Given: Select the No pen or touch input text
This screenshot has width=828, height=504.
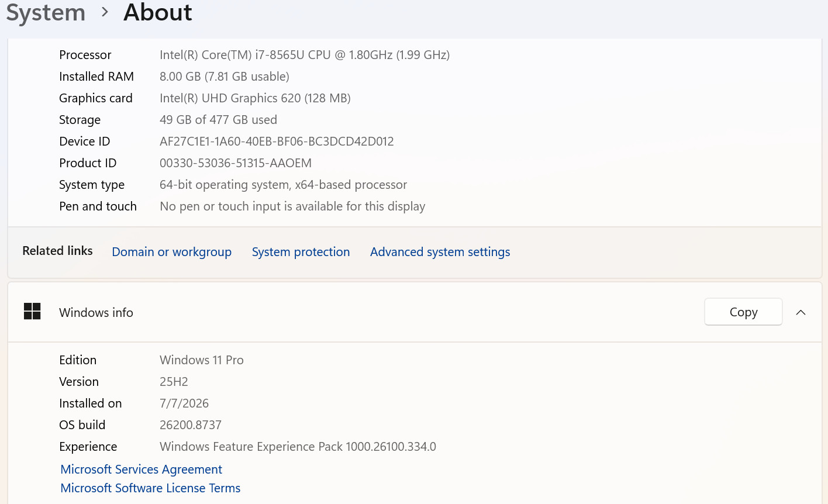Looking at the screenshot, I should (x=292, y=206).
